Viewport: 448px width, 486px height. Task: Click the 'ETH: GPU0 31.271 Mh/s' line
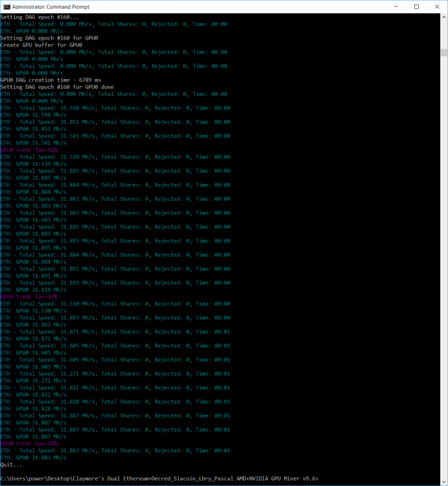pyautogui.click(x=34, y=380)
